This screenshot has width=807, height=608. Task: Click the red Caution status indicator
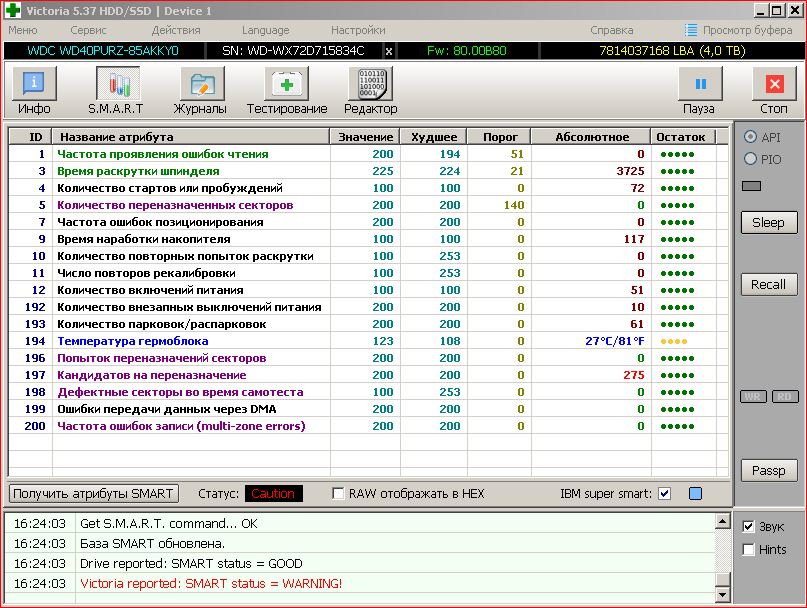click(x=273, y=494)
